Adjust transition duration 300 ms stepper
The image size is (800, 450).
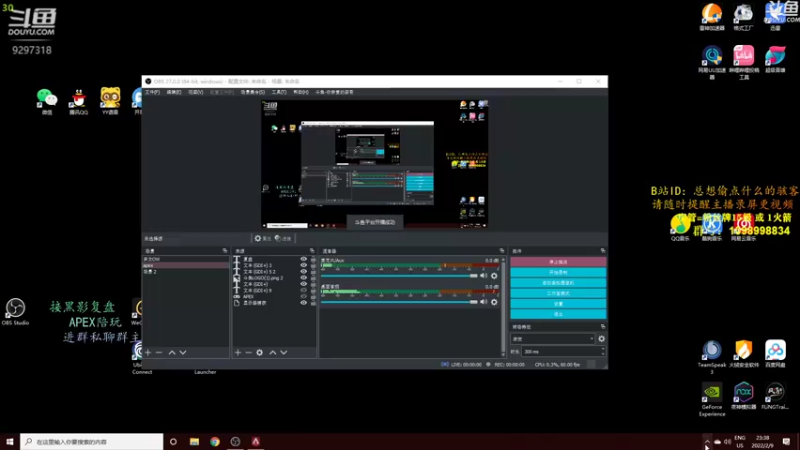(x=603, y=352)
